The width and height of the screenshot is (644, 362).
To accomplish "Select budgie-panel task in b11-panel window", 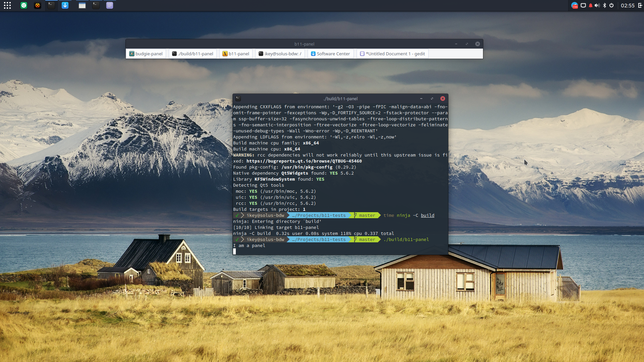I will pyautogui.click(x=146, y=54).
